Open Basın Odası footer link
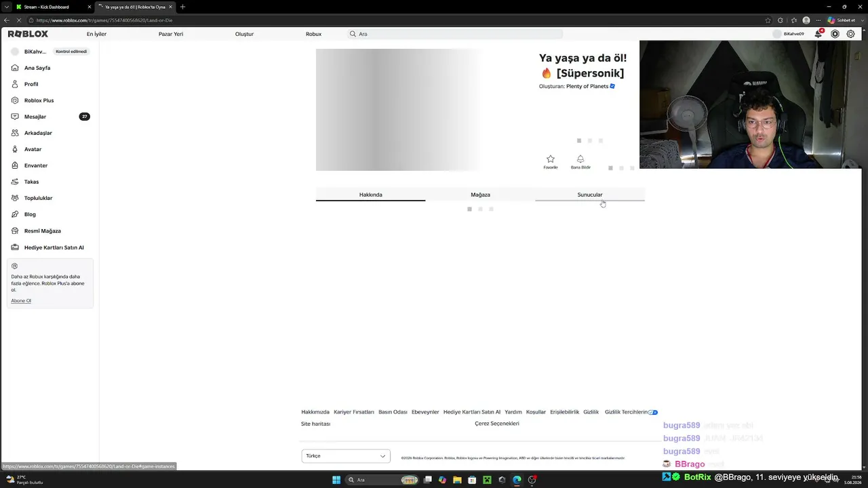Screen dimensions: 868x488 (393, 412)
